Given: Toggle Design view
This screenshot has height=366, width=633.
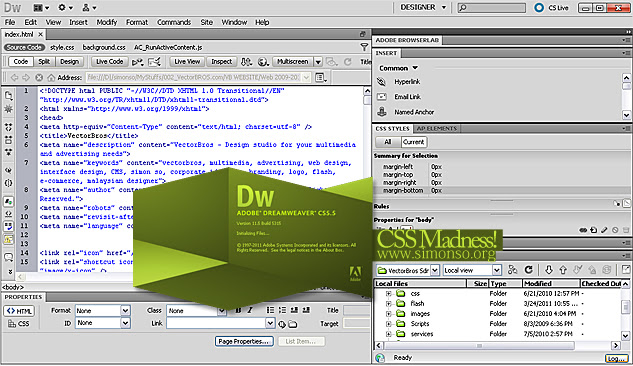Looking at the screenshot, I should click(x=69, y=62).
